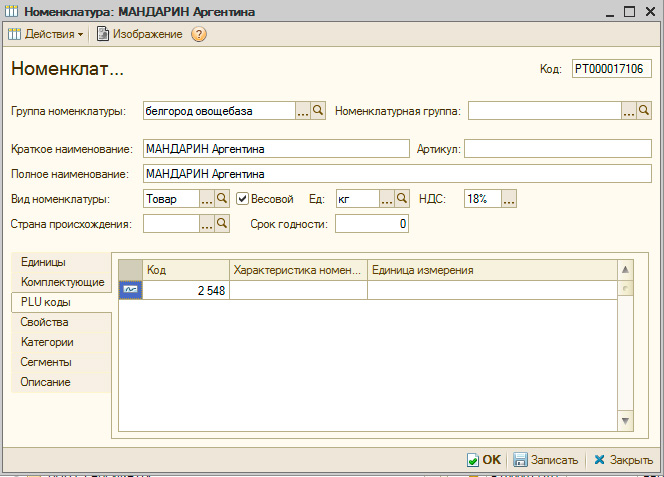The height and width of the screenshot is (477, 664).
Task: Click the Артикул input field
Action: 557,149
